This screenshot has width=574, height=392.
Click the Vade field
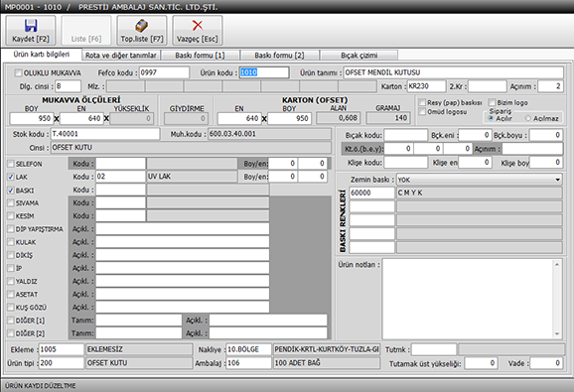[x=546, y=363]
